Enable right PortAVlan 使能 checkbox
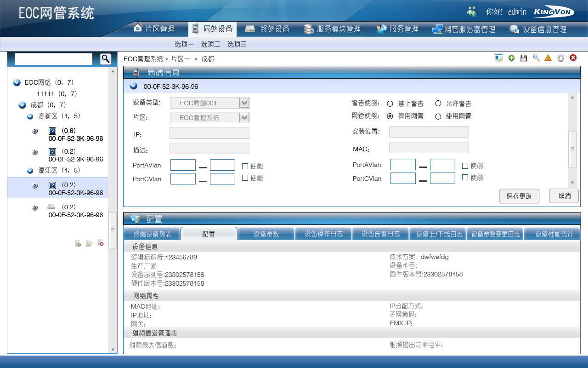 [x=465, y=166]
